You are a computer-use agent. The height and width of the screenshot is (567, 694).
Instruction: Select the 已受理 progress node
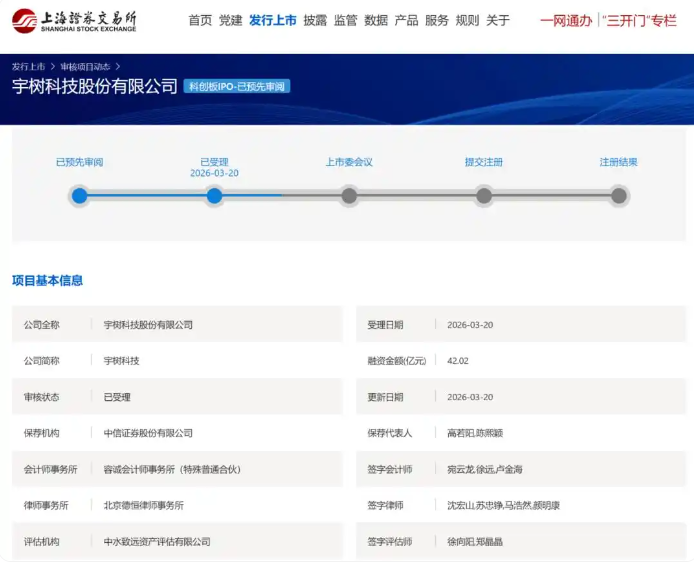tap(214, 196)
